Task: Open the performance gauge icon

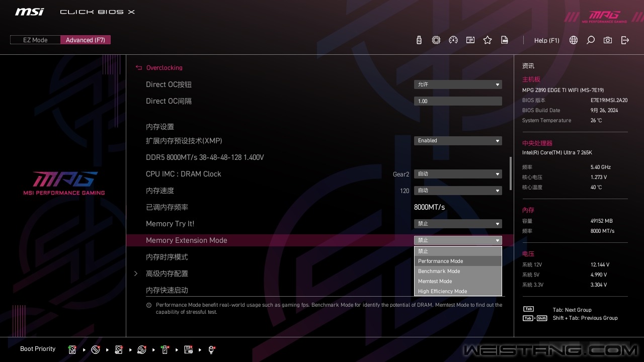Action: point(453,40)
